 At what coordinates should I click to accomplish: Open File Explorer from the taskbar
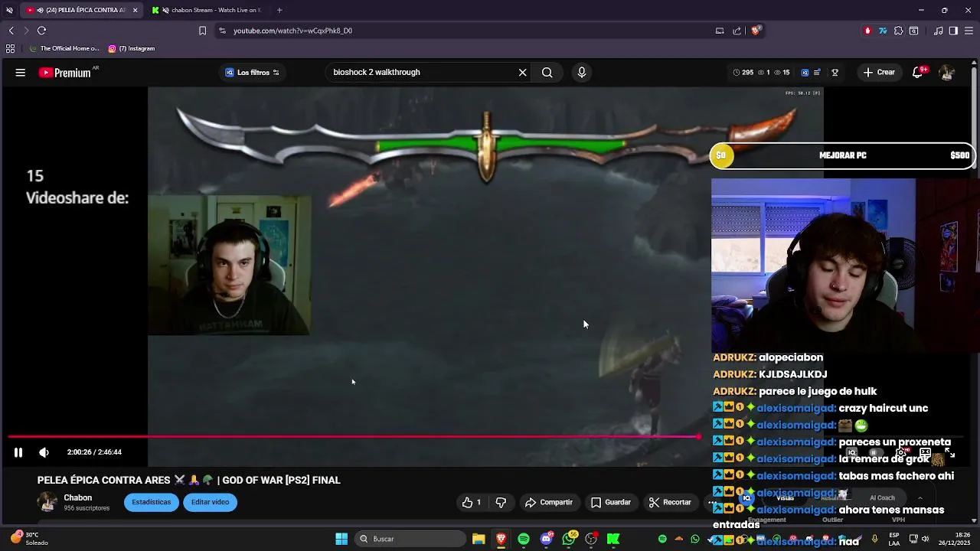click(479, 539)
